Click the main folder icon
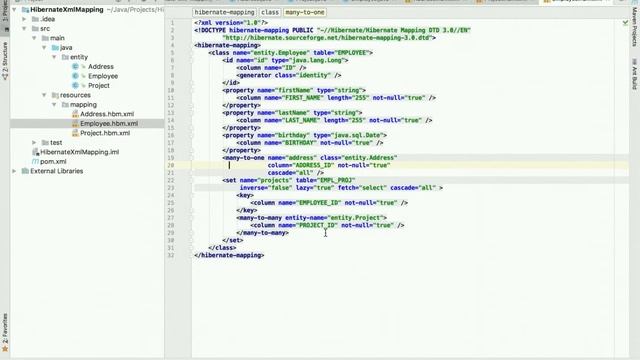640x360 pixels. [x=45, y=38]
